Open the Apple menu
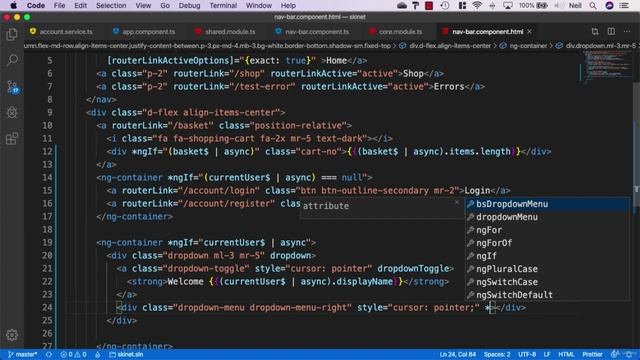Screen dimensions: 640x360 point(13,5)
